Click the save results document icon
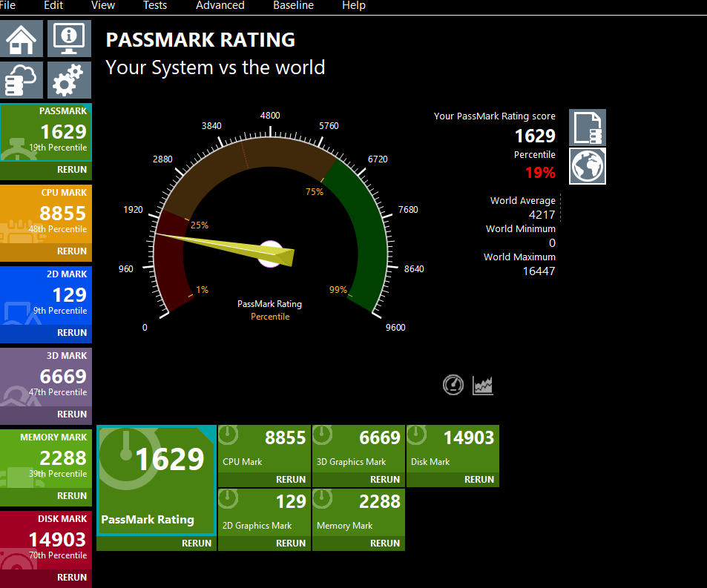This screenshot has width=707, height=588. (587, 128)
